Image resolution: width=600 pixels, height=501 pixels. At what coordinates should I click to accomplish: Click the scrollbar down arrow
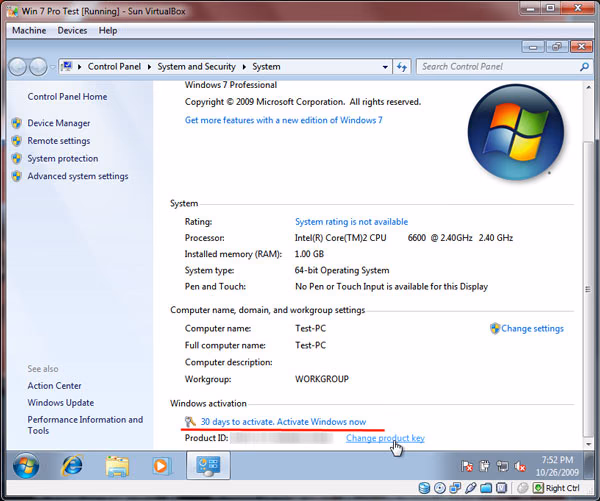coord(588,444)
